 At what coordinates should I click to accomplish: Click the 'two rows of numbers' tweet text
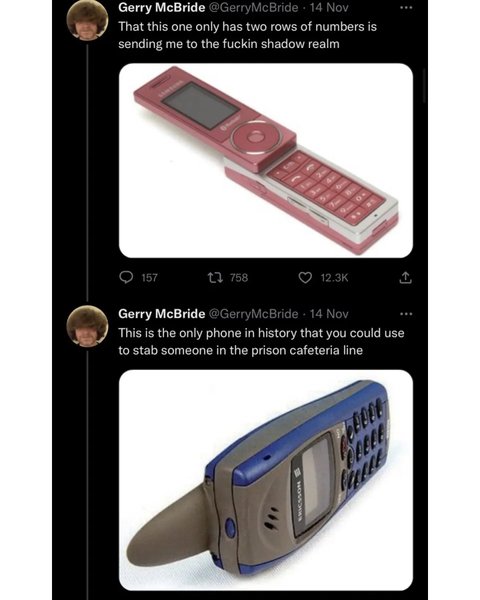(x=247, y=35)
